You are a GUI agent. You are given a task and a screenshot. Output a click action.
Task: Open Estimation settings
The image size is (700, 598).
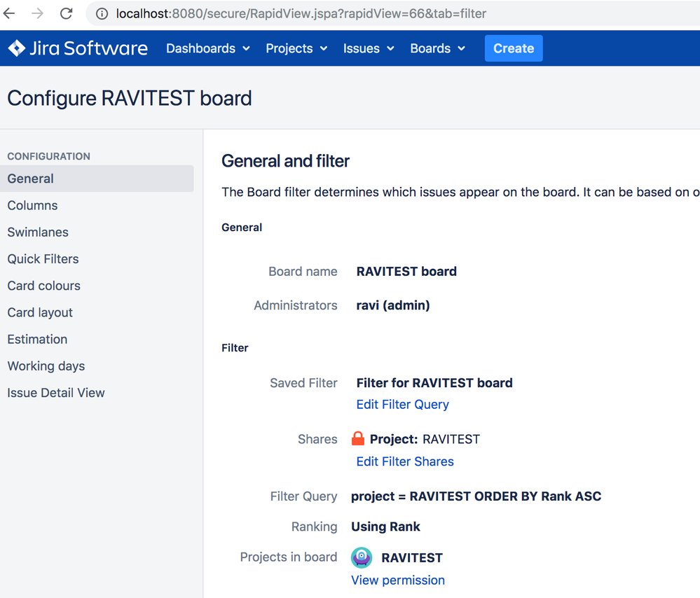pyautogui.click(x=38, y=339)
